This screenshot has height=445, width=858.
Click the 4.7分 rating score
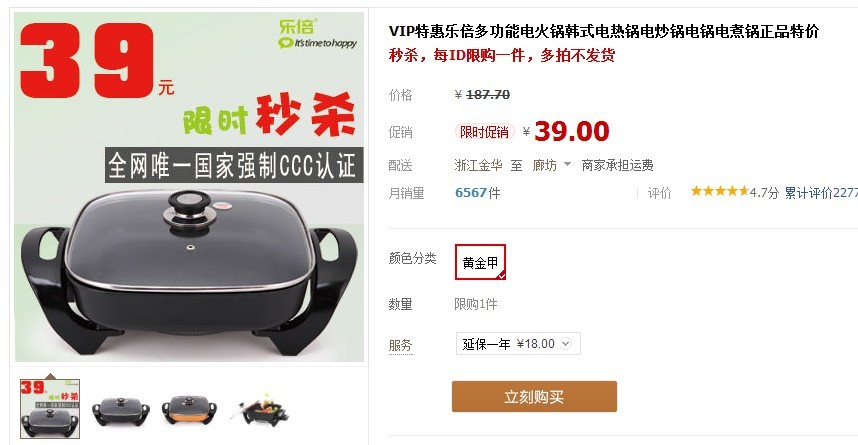point(764,193)
